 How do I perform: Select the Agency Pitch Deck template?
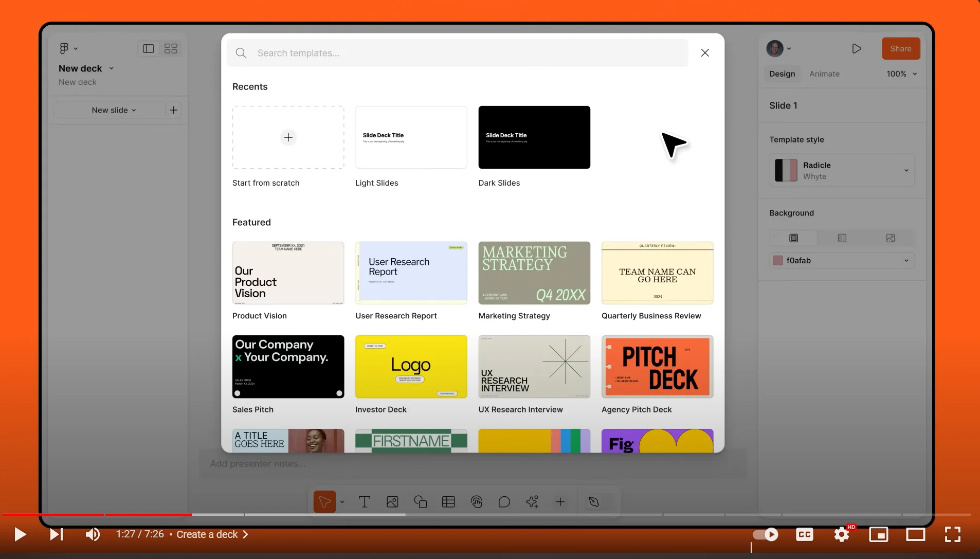click(x=658, y=367)
